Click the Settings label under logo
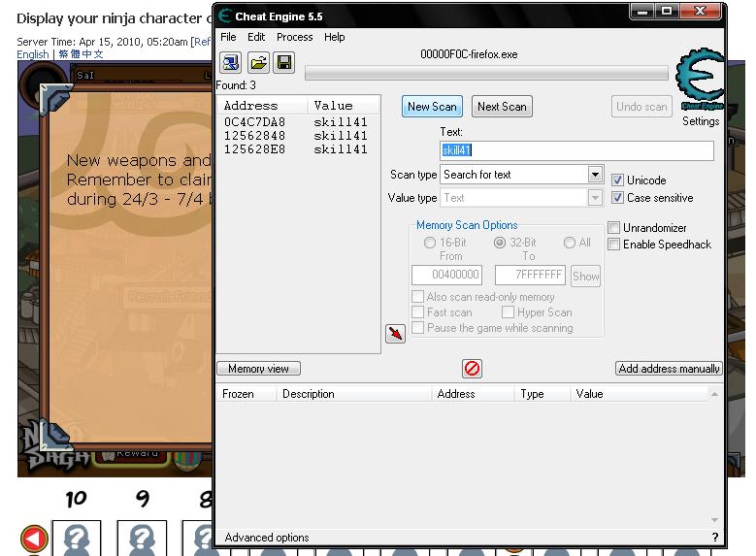 pyautogui.click(x=701, y=121)
